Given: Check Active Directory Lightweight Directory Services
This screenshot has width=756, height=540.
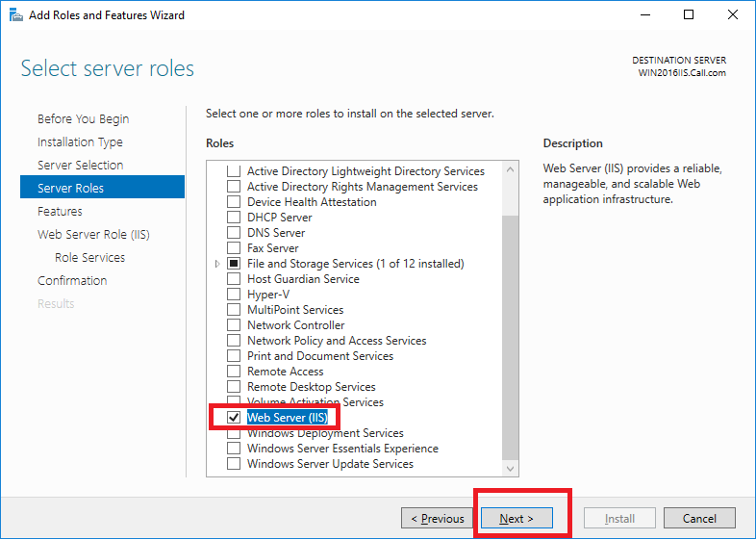Looking at the screenshot, I should click(234, 170).
